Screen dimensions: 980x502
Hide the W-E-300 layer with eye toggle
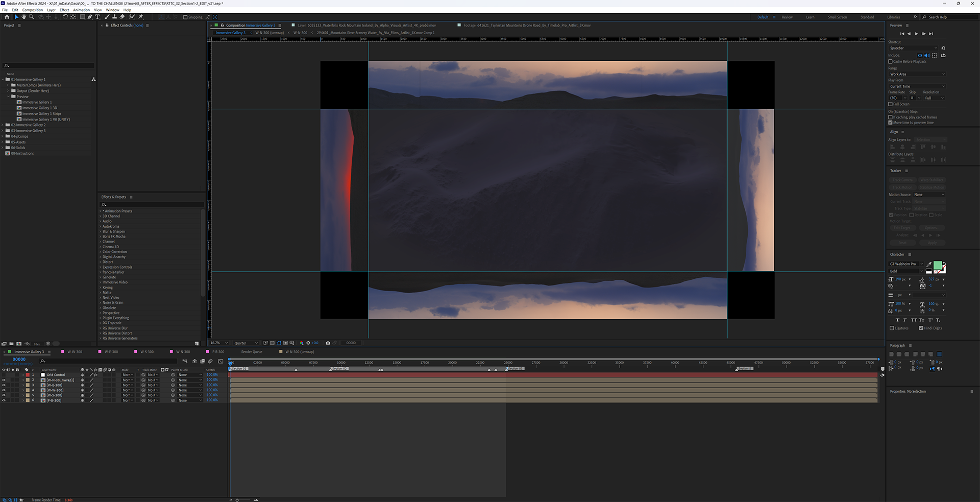(x=4, y=385)
